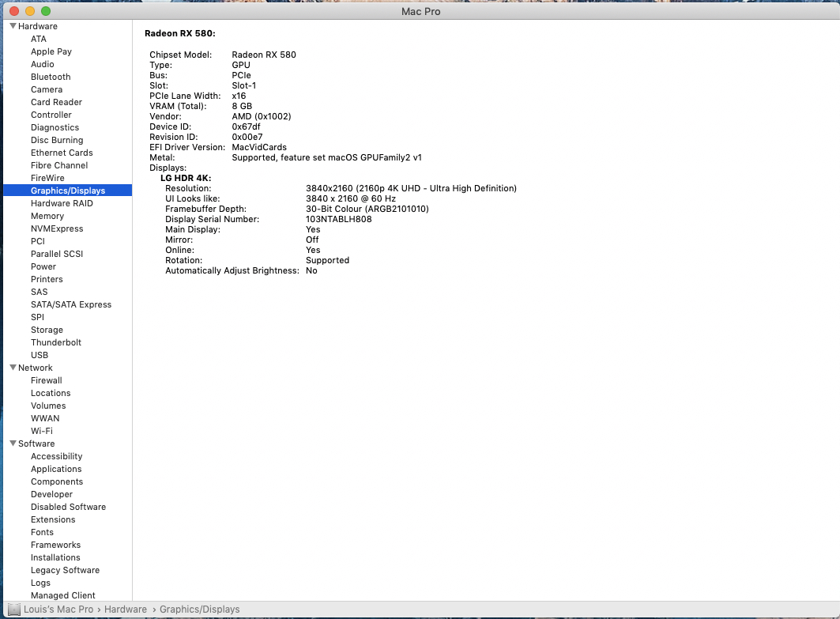
Task: Select Components under Software
Action: pyautogui.click(x=57, y=481)
